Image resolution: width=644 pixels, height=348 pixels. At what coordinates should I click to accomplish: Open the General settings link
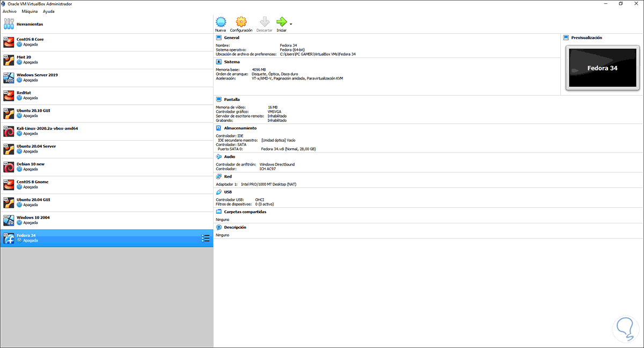(232, 38)
